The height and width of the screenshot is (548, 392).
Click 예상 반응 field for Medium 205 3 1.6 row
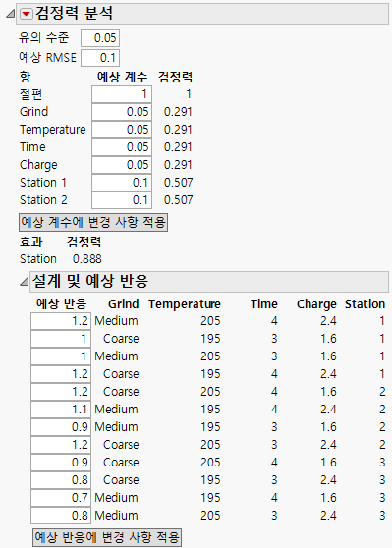pyautogui.click(x=61, y=356)
